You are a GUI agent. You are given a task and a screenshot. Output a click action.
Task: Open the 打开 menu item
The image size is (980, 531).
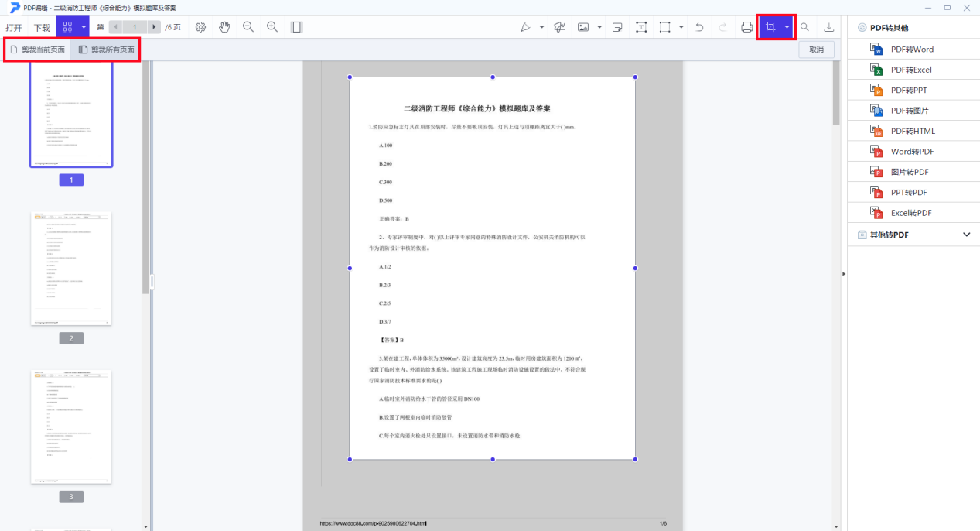[x=14, y=27]
